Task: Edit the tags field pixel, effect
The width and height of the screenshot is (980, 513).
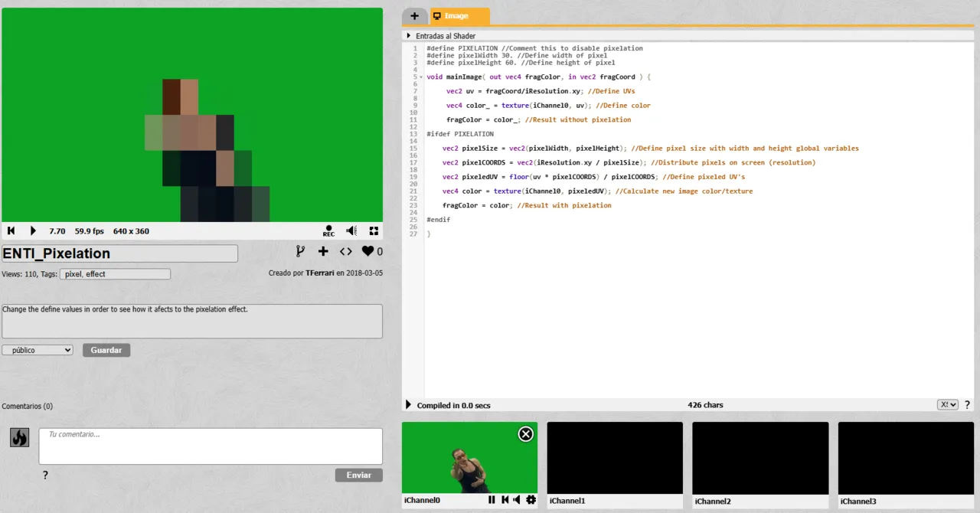Action: click(x=116, y=274)
